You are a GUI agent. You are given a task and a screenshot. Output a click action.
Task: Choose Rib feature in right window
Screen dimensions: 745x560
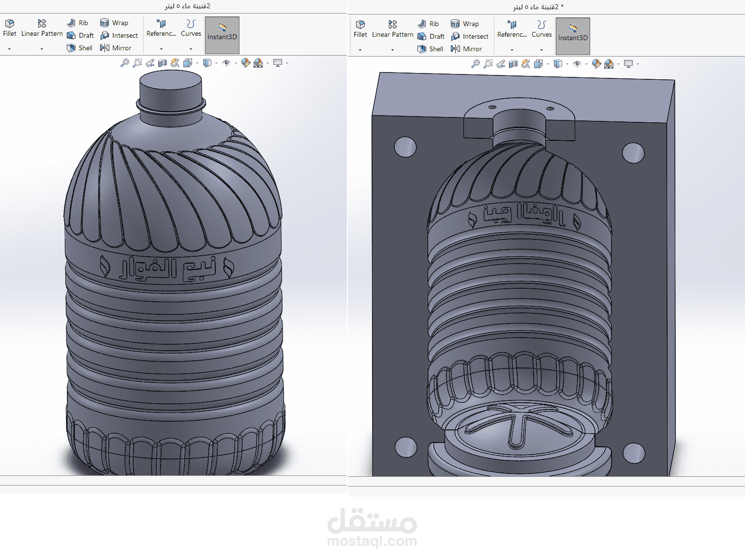click(428, 24)
